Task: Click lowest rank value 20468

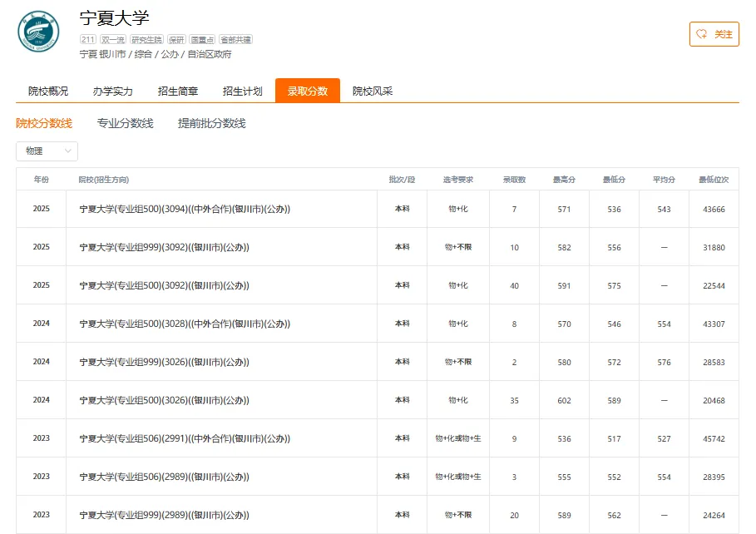Action: point(714,400)
